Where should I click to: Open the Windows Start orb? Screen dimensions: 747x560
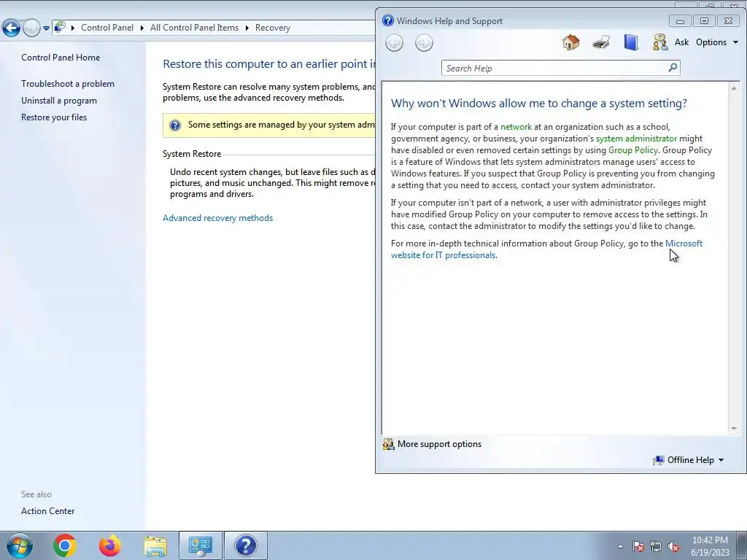[20, 545]
